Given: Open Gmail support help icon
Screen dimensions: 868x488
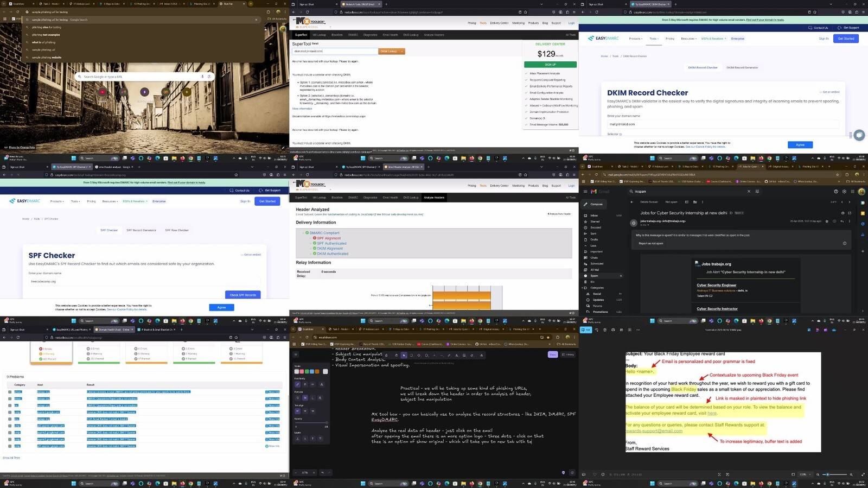Looking at the screenshot, I should (x=836, y=192).
